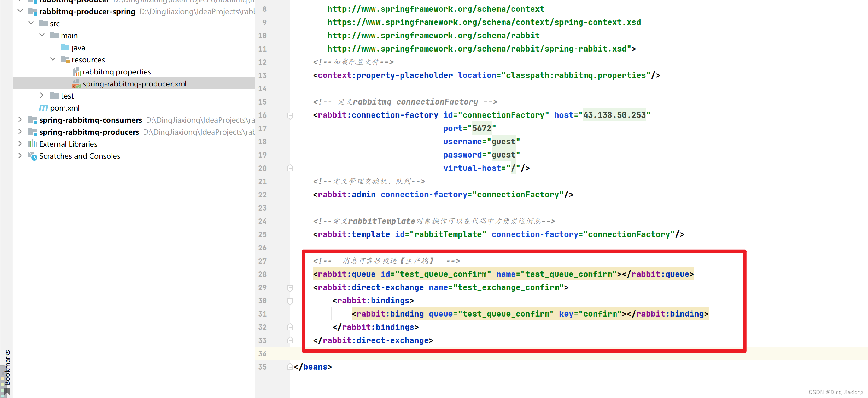The image size is (868, 398).
Task: Click key="confirm" attribute
Action: point(590,314)
